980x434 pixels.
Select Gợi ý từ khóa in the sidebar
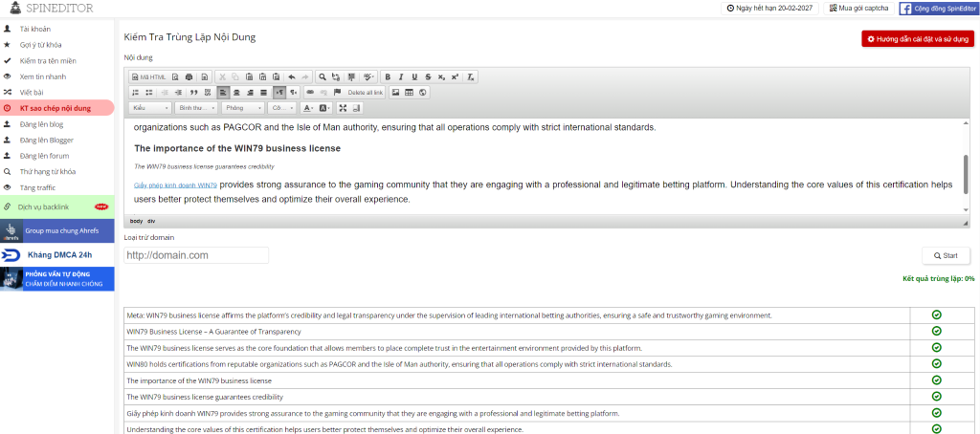[x=42, y=44]
